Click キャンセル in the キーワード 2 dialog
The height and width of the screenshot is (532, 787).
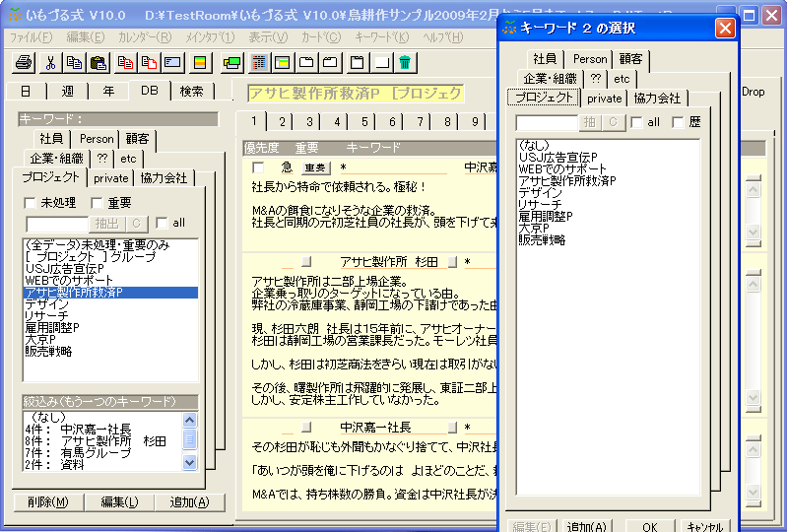pyautogui.click(x=704, y=526)
